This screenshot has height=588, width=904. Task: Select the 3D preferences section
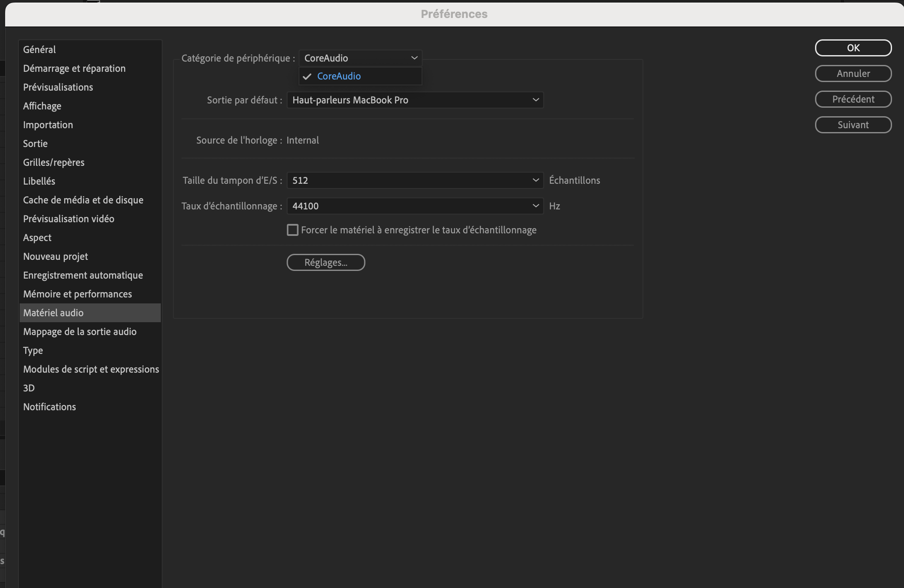29,388
